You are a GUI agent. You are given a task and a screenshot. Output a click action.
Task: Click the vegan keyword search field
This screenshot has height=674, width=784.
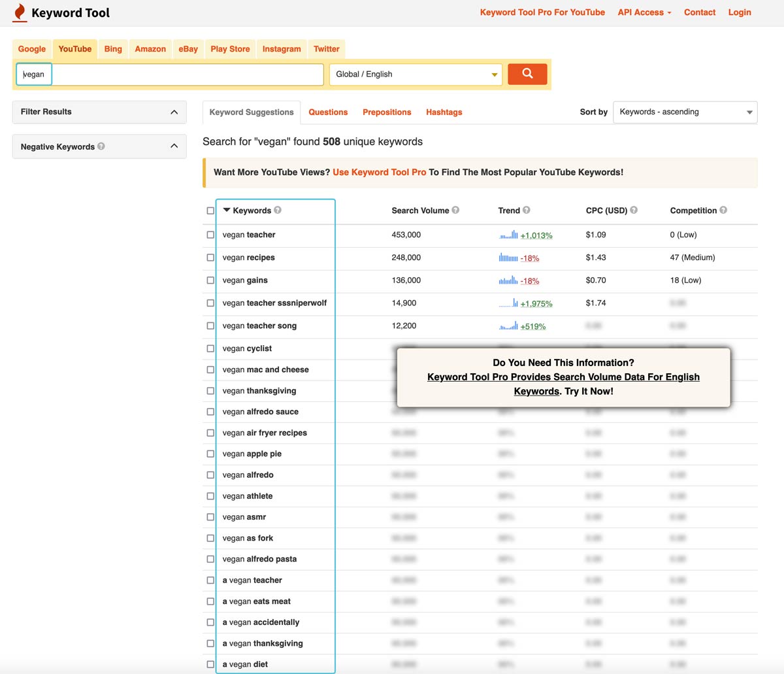pos(169,75)
